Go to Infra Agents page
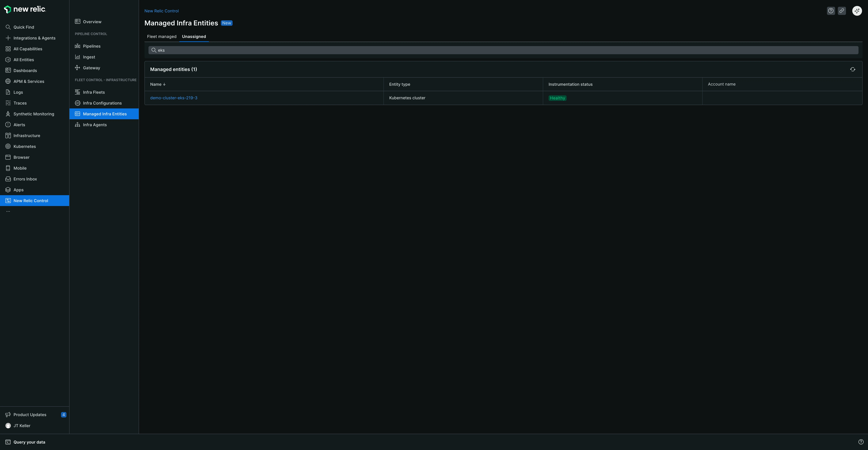 pyautogui.click(x=95, y=125)
